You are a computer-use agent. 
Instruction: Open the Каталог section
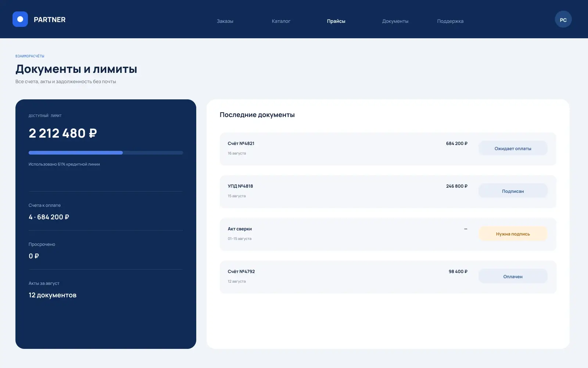point(281,21)
